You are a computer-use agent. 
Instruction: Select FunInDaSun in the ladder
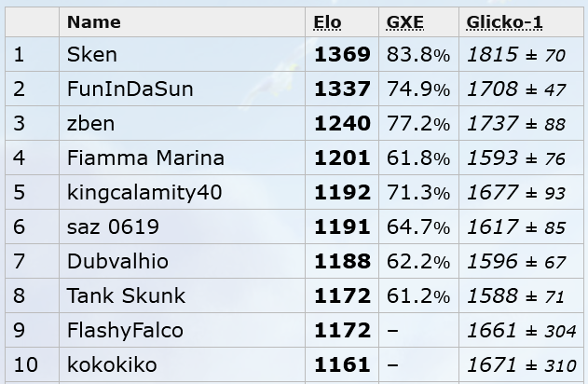[130, 89]
